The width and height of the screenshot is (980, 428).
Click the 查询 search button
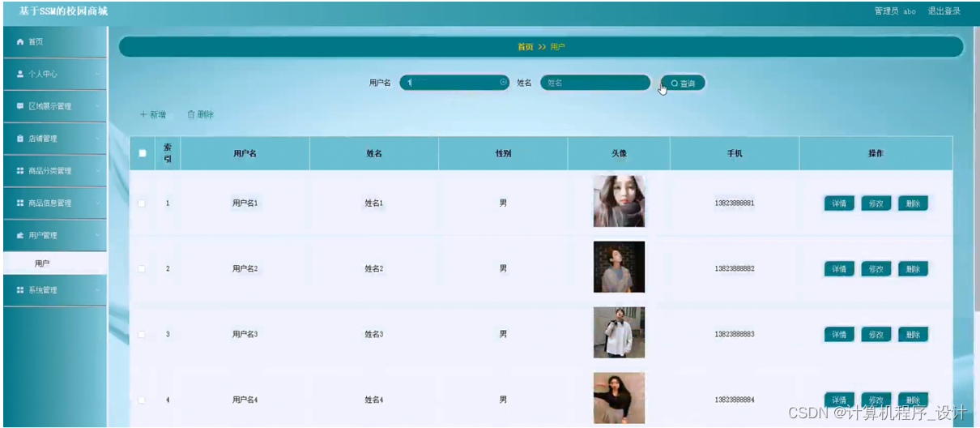click(683, 83)
